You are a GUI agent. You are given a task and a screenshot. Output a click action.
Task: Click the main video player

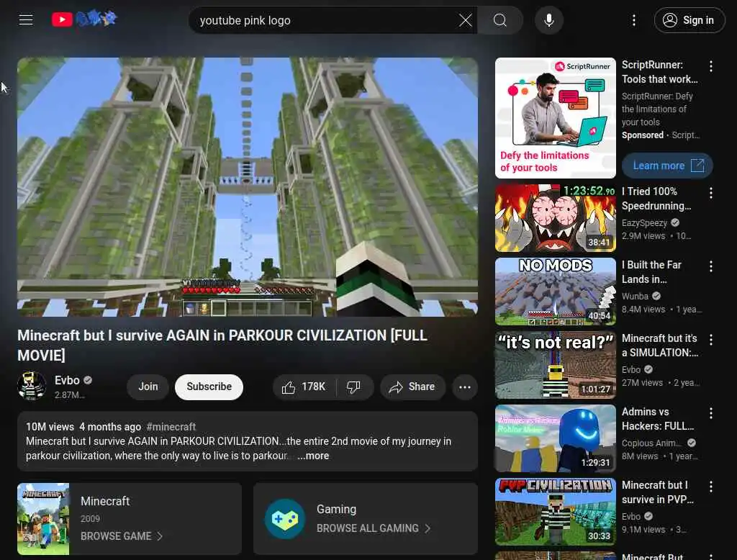tap(248, 186)
